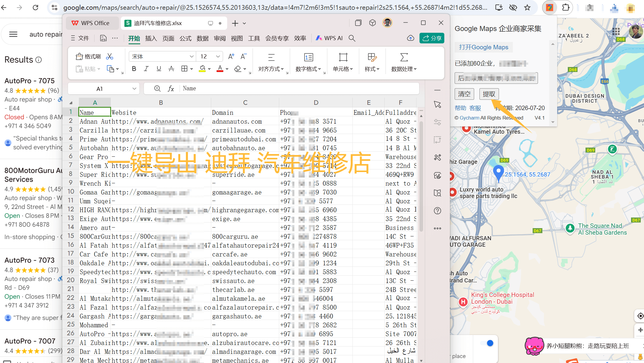
Task: Click the Cut scissors icon
Action: (110, 56)
